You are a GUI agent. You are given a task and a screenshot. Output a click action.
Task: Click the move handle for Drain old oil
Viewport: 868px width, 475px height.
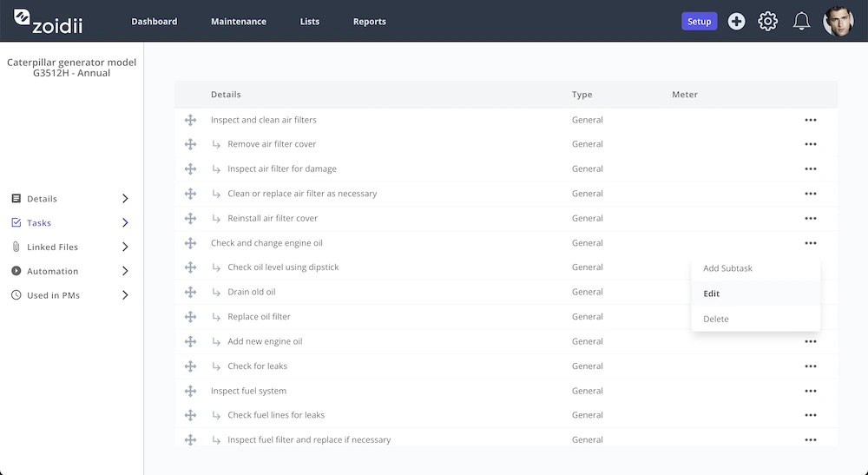(x=190, y=292)
